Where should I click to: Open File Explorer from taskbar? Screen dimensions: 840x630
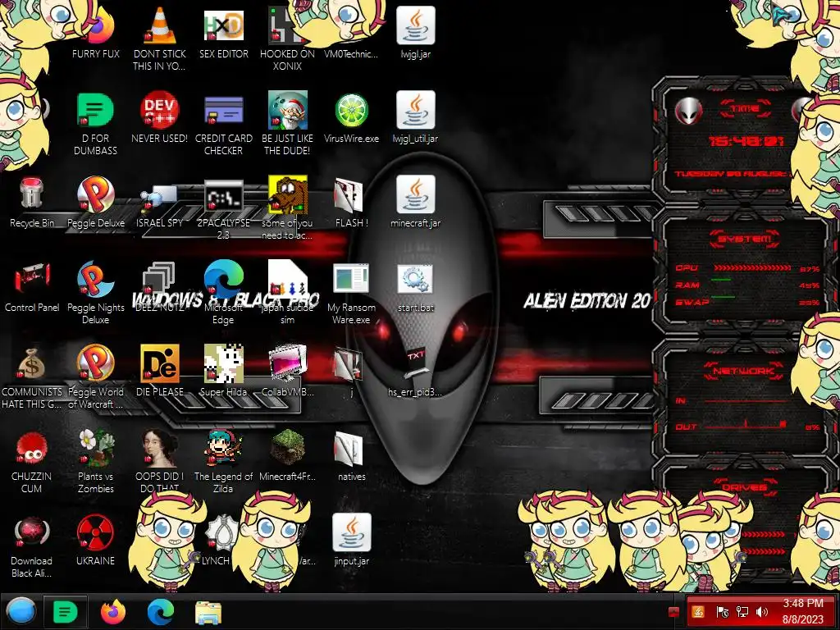tap(208, 612)
